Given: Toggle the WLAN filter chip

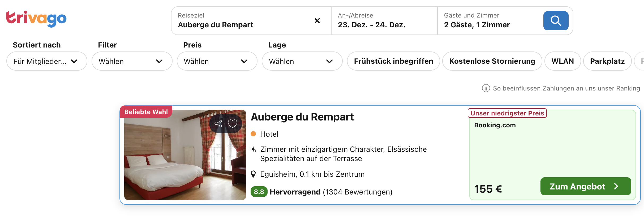Looking at the screenshot, I should (563, 61).
